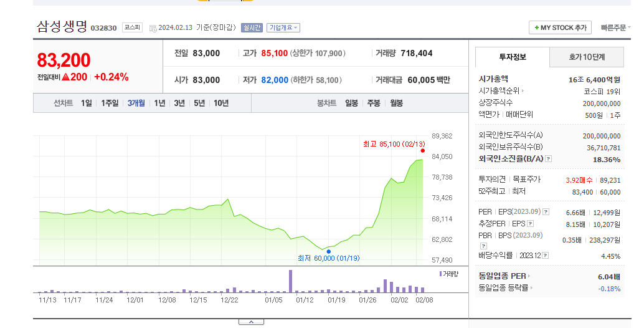644x328 pixels.
Task: Click the blue 최저 price marker dot
Action: click(329, 251)
